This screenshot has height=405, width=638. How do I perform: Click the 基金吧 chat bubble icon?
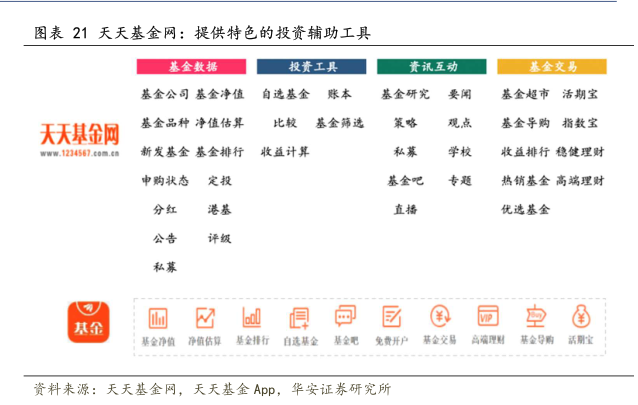point(345,319)
